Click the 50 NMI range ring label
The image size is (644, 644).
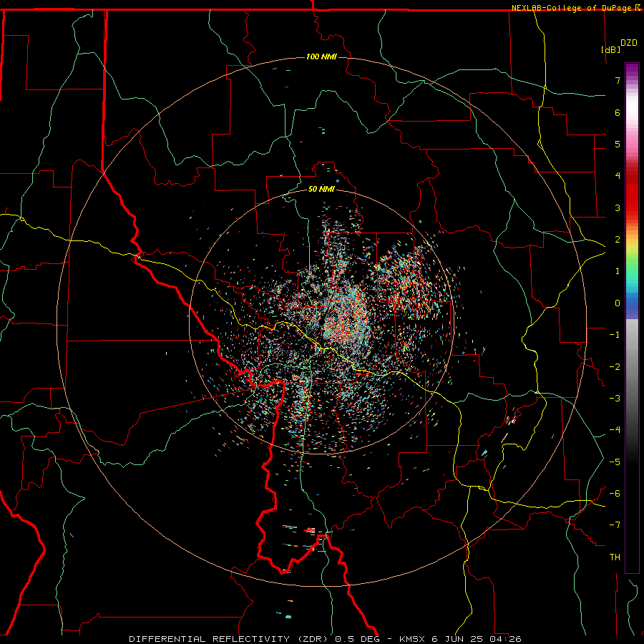click(x=321, y=190)
